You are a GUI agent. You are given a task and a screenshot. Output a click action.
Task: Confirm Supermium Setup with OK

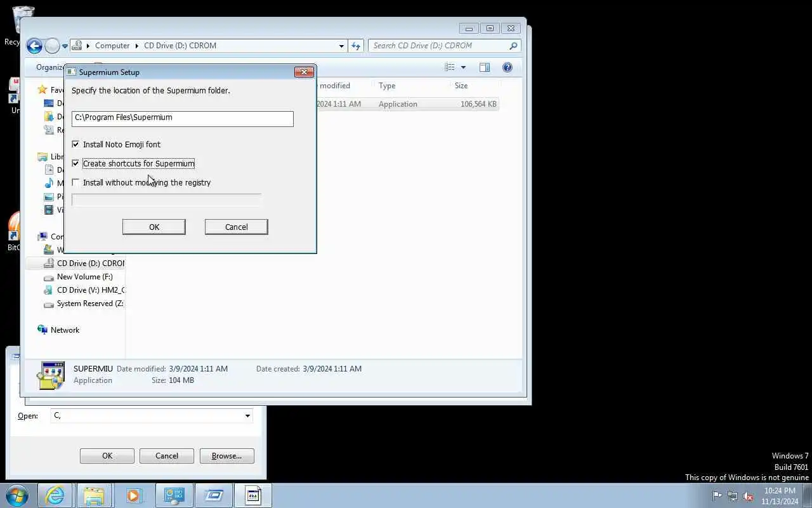click(154, 227)
